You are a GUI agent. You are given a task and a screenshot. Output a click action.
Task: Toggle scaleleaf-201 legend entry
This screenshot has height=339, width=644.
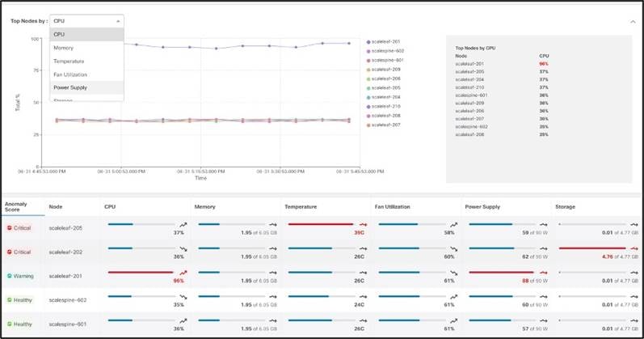[x=383, y=41]
